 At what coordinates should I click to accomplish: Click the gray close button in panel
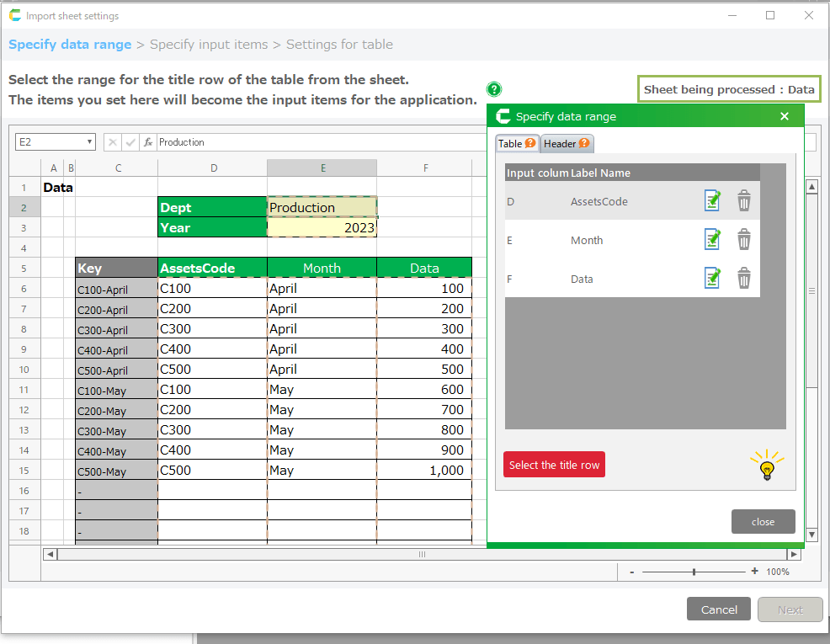pos(763,522)
